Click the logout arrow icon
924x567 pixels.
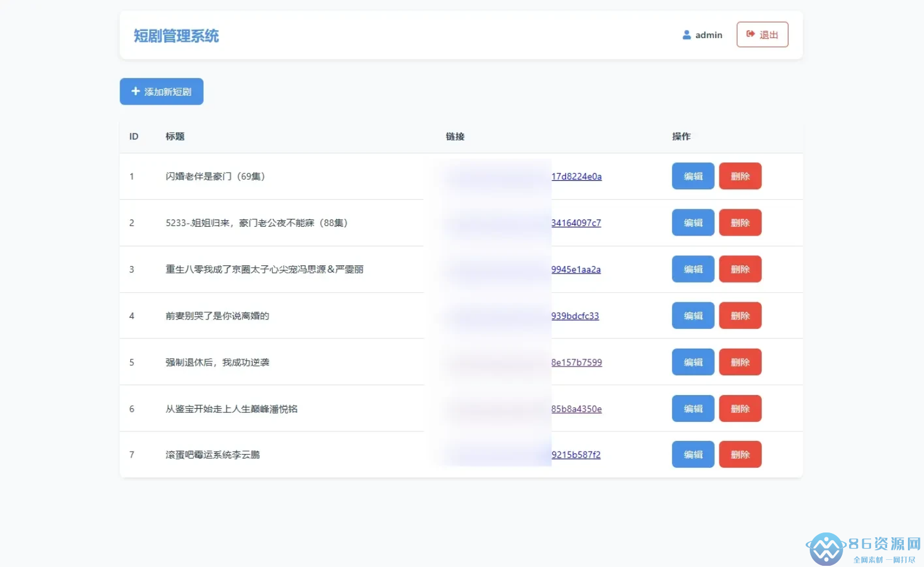[x=750, y=35]
